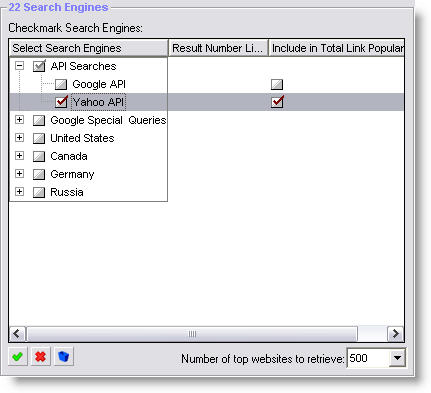Expand the United States node
The height and width of the screenshot is (393, 431).
click(x=20, y=138)
